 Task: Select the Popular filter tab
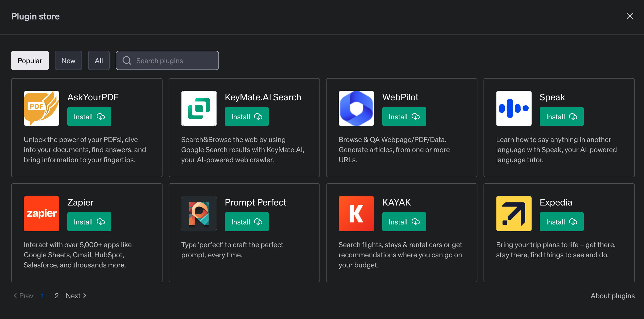coord(30,60)
